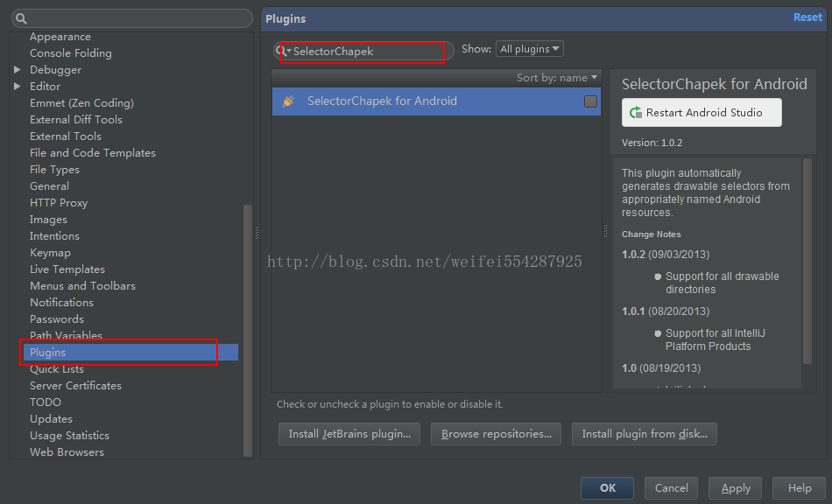832x504 pixels.
Task: Expand the Debugger tree node
Action: [17, 69]
